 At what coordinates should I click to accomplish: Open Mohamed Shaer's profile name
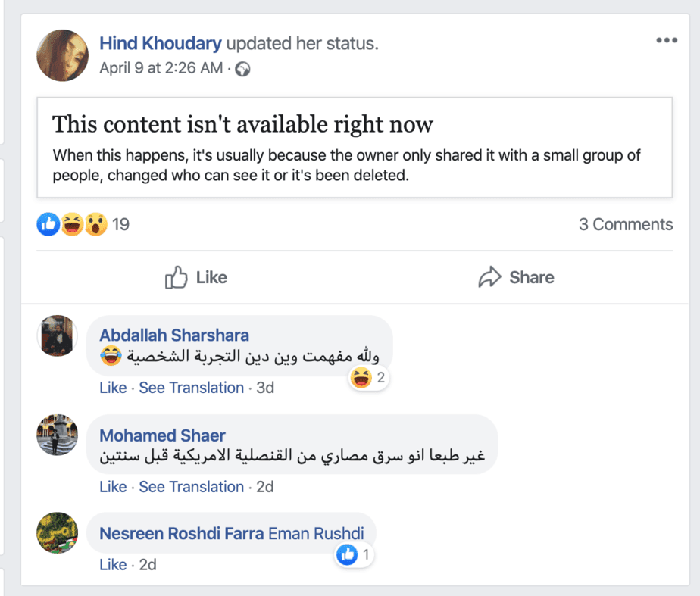[162, 435]
